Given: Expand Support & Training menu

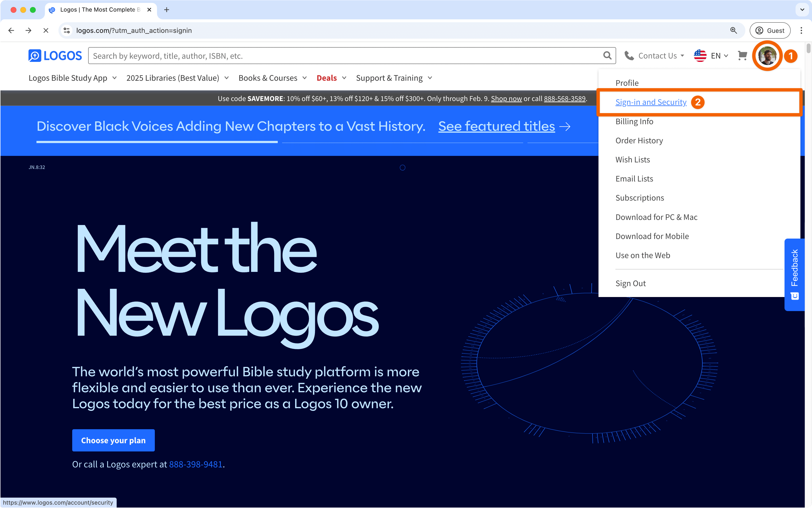Looking at the screenshot, I should 394,78.
